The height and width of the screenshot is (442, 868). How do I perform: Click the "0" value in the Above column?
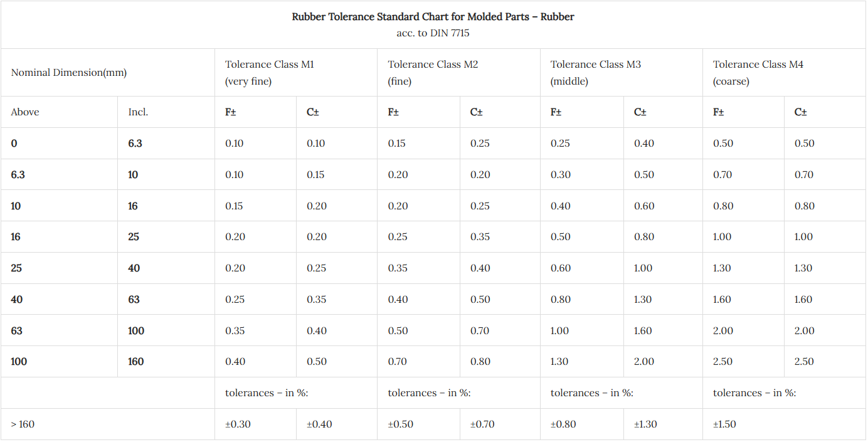point(14,144)
